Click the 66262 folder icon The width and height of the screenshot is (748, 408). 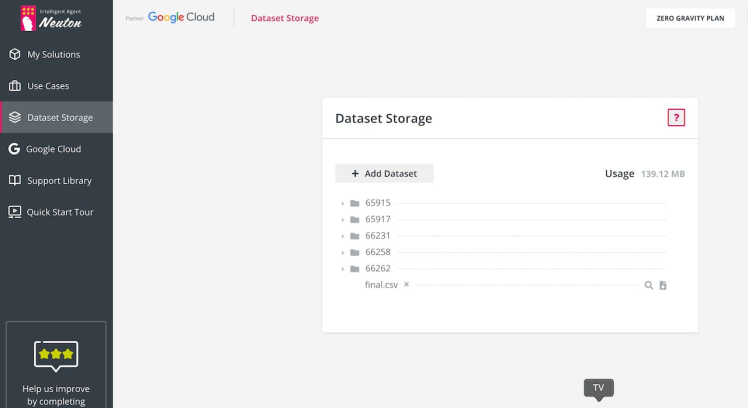pyautogui.click(x=354, y=268)
